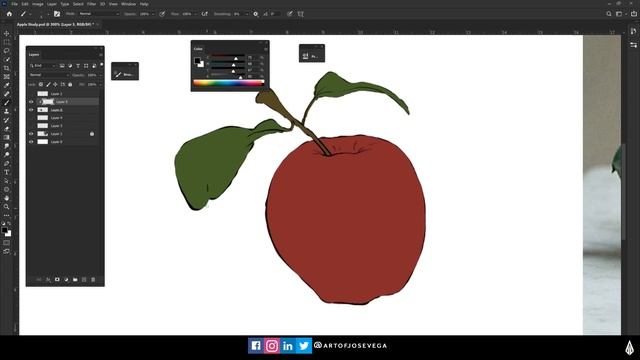
Task: Click the Layers panel tab
Action: (34, 55)
